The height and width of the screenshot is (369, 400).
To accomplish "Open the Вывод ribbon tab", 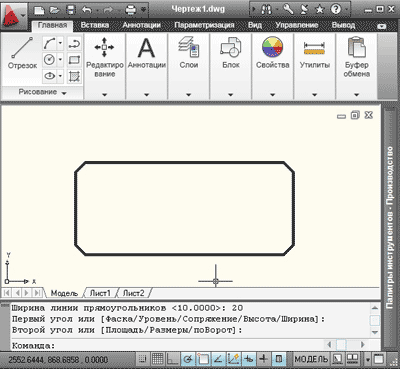I will [343, 25].
